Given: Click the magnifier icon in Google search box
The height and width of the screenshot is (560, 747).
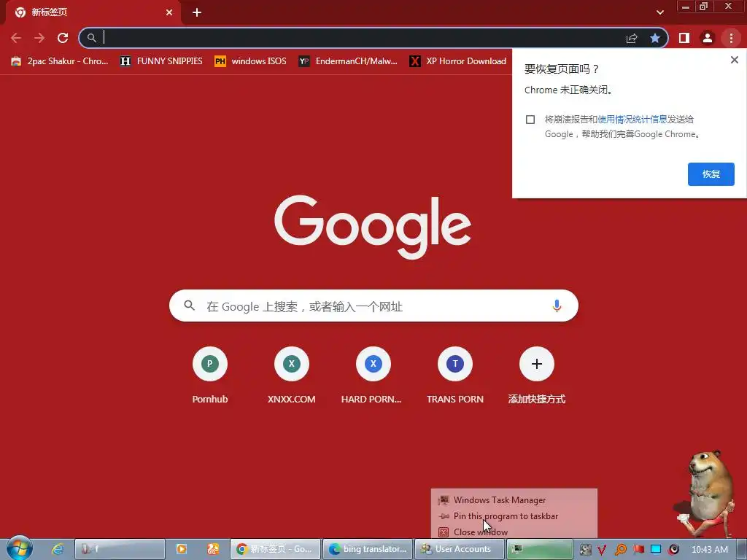Looking at the screenshot, I should point(189,306).
